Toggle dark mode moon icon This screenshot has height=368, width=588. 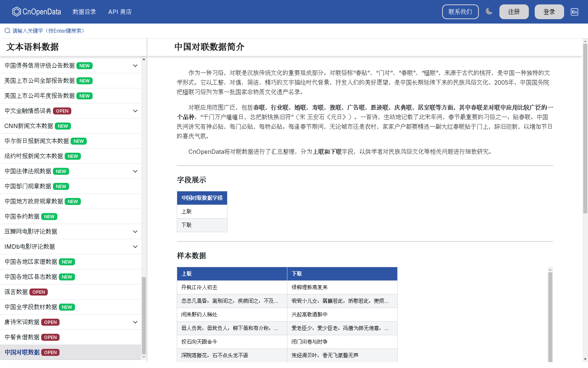(x=489, y=11)
